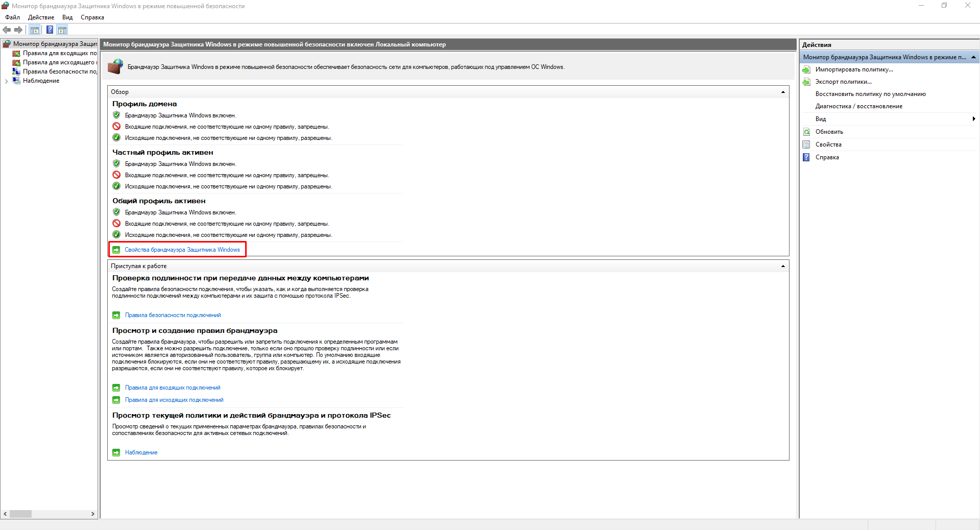The width and height of the screenshot is (980, 530).
Task: Click the inbound rules tree icon
Action: point(16,53)
